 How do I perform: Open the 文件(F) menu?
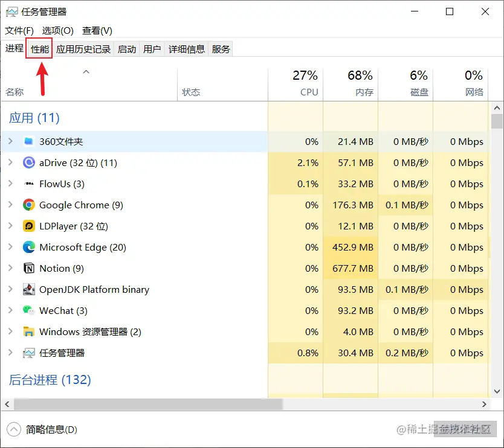(x=19, y=31)
